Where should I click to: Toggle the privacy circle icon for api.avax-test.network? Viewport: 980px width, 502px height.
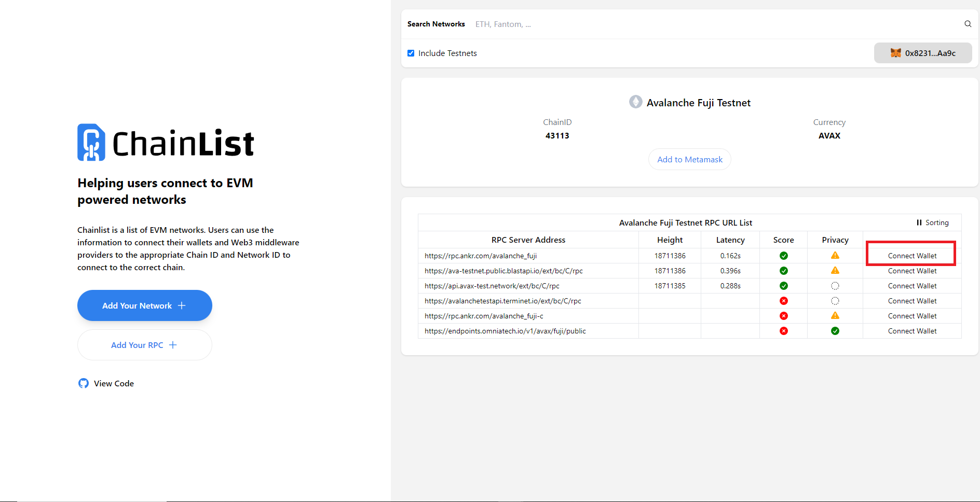click(835, 286)
